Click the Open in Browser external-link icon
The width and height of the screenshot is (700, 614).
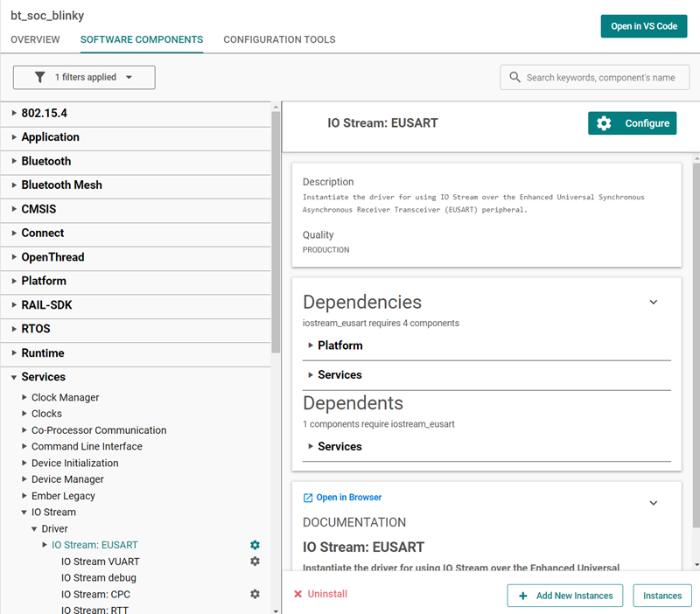click(x=308, y=498)
